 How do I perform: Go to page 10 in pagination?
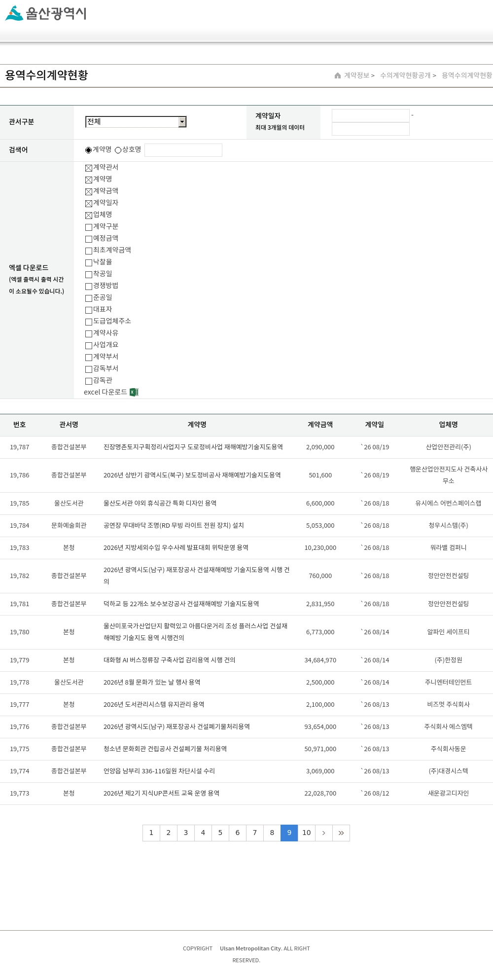point(306,833)
